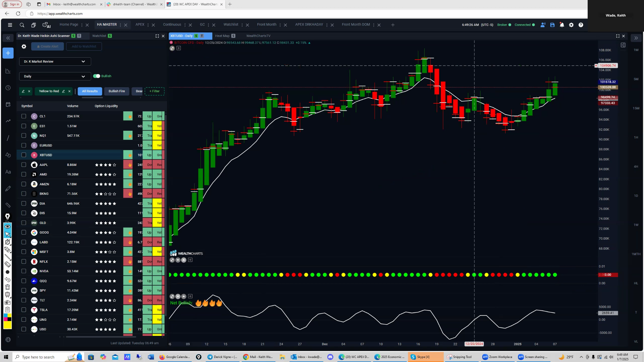Open the WealthChartsTV tab
This screenshot has width=644, height=362.
[x=258, y=36]
